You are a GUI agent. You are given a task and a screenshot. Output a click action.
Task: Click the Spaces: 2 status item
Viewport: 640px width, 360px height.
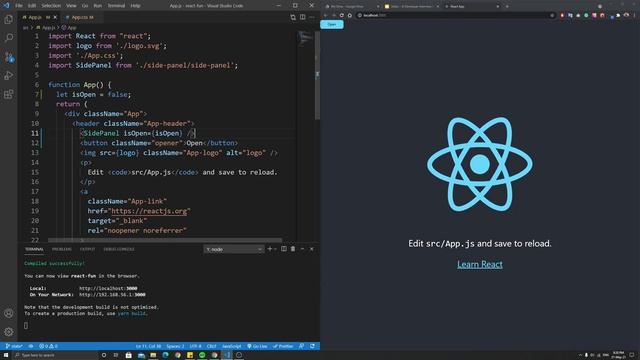175,346
